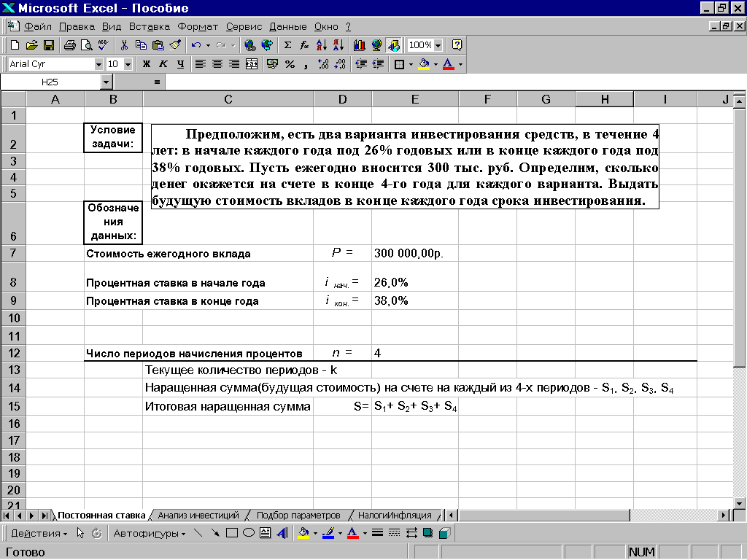This screenshot has width=747, height=560.
Task: Open Print Preview magnifier icon
Action: (87, 45)
